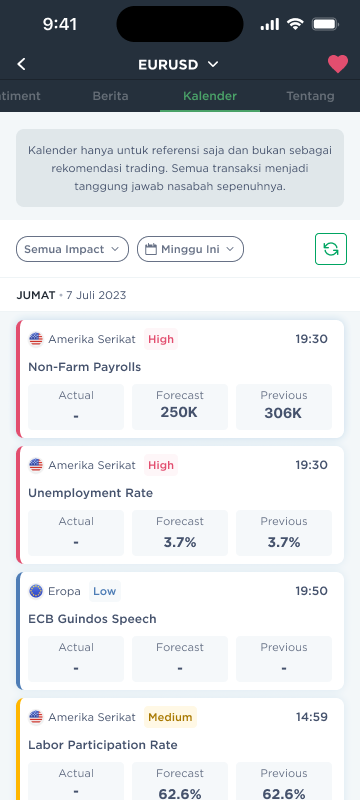Open the Minggu Ini date filter
This screenshot has height=800, width=360.
coord(190,249)
